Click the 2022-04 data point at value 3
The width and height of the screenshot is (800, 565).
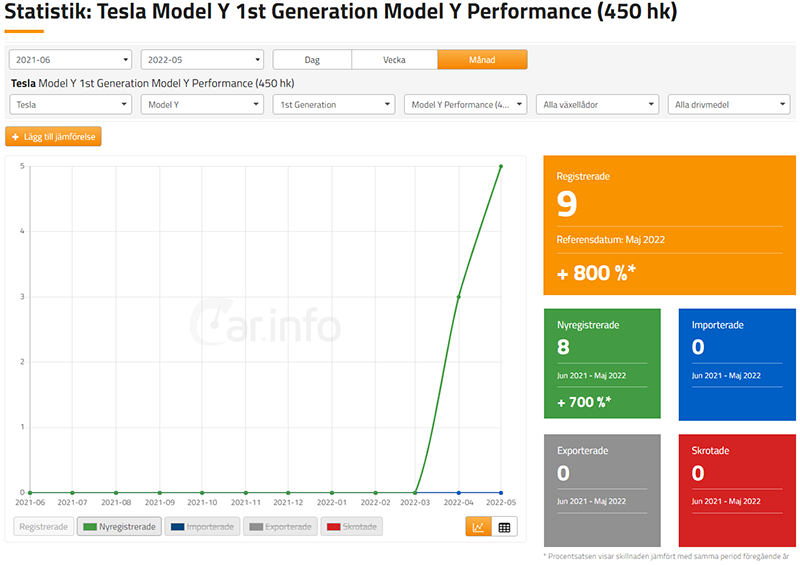click(459, 297)
